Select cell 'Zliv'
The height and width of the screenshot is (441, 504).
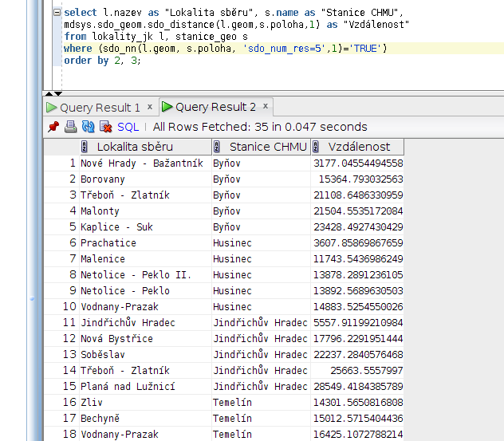(146, 403)
